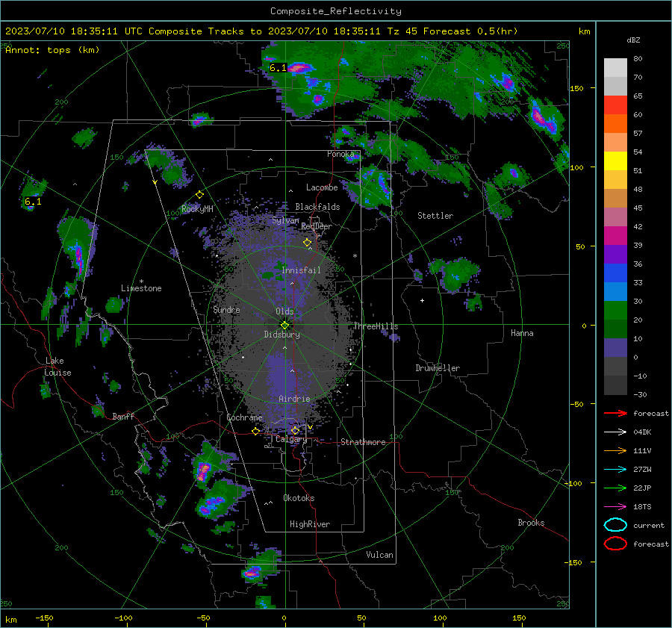The image size is (672, 628).
Task: Click the magenta 18TS arrow icon
Action: [x=615, y=507]
